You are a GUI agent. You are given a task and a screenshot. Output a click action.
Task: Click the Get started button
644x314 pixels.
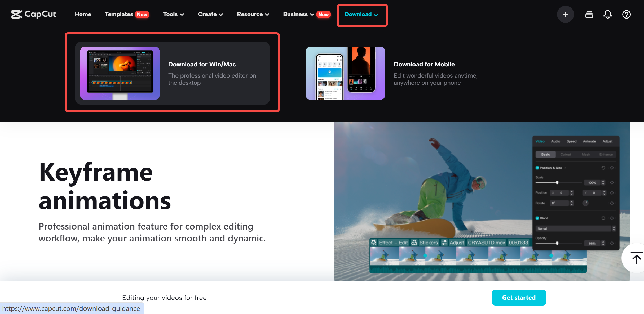pos(519,297)
